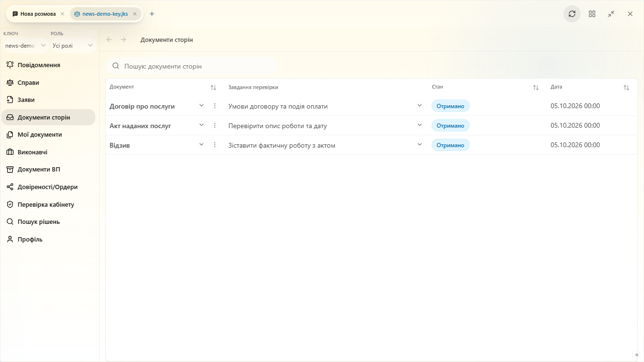The height and width of the screenshot is (362, 644).
Task: Open Справи in the sidebar
Action: point(49,82)
